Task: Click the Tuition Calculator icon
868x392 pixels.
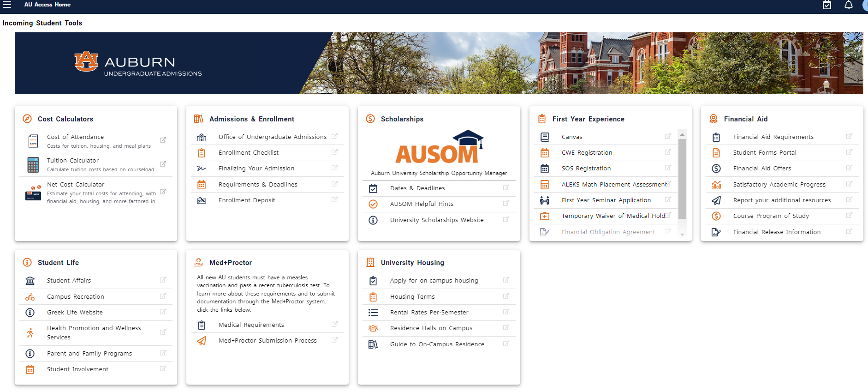Action: coord(33,165)
